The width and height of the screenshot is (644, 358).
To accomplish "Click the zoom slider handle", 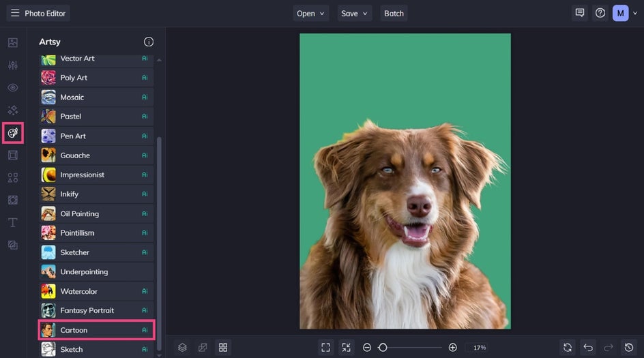I will [x=383, y=348].
